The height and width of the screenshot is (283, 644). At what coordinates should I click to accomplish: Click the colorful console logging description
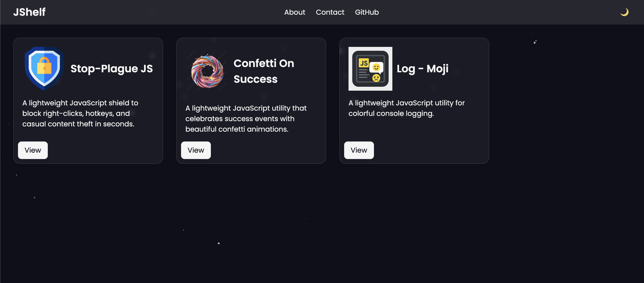[x=406, y=108]
